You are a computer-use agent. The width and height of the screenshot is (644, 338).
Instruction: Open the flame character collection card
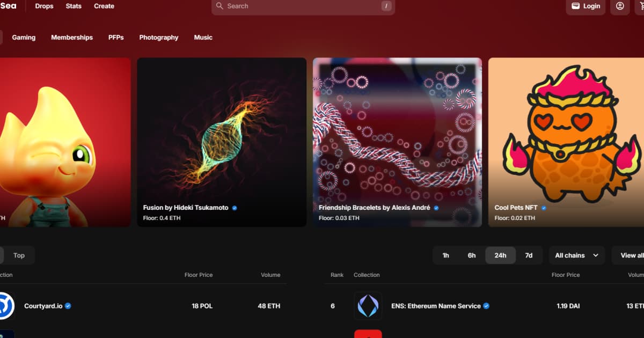click(65, 142)
